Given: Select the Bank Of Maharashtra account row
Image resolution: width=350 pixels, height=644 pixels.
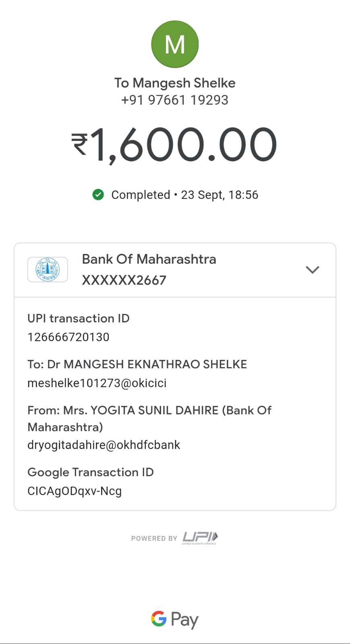Looking at the screenshot, I should (x=175, y=270).
